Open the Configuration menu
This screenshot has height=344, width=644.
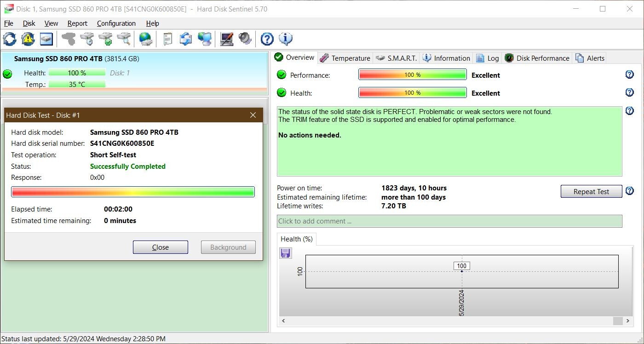pos(116,23)
